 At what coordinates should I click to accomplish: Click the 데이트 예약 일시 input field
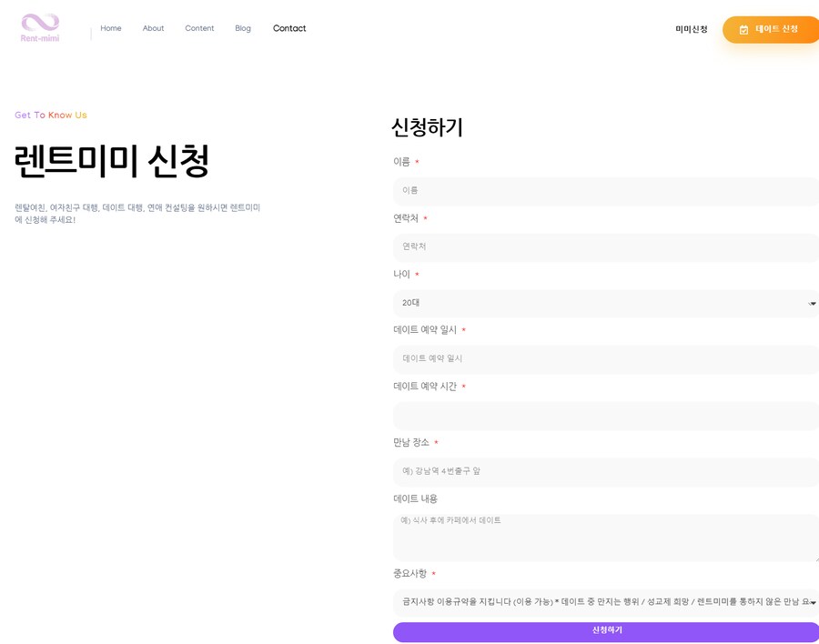[605, 359]
